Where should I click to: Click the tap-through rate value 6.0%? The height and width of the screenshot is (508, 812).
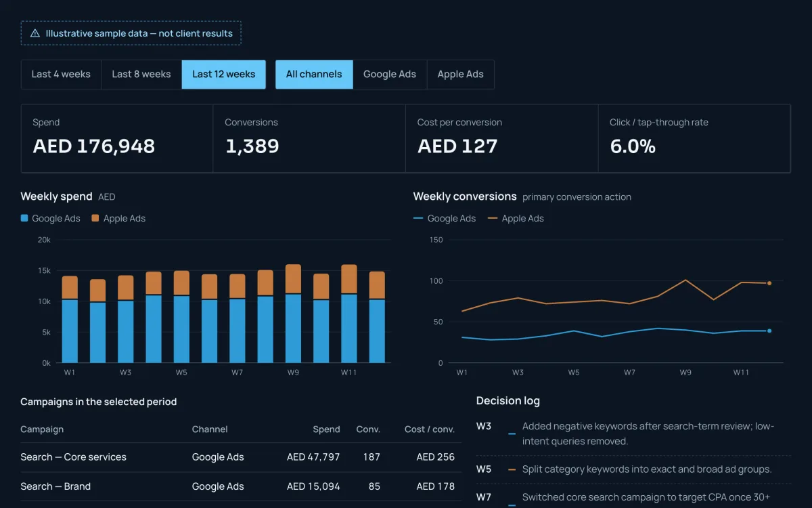point(633,146)
